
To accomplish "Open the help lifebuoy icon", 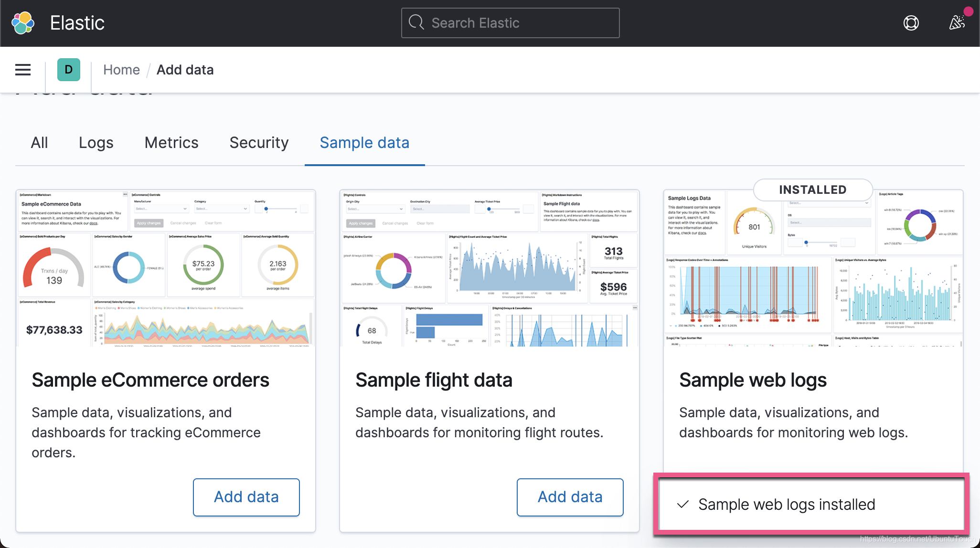I will pyautogui.click(x=911, y=23).
